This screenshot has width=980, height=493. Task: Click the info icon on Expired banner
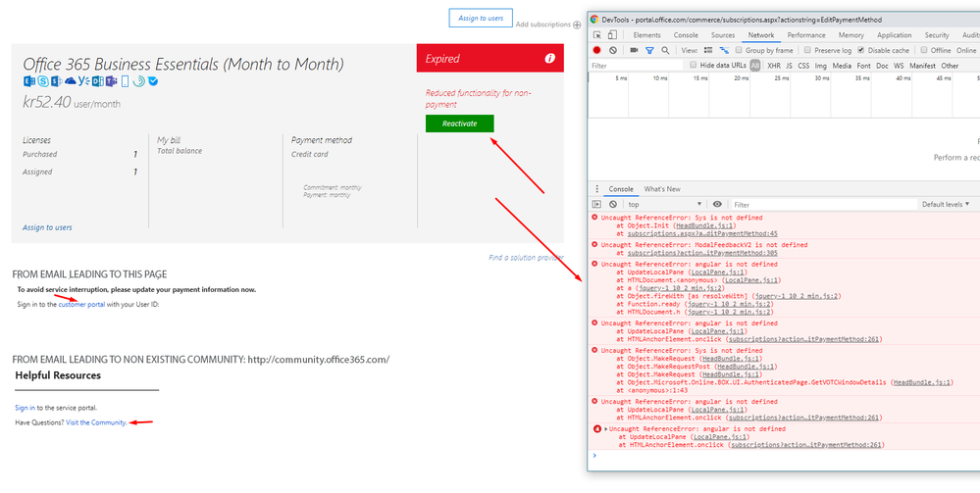550,58
